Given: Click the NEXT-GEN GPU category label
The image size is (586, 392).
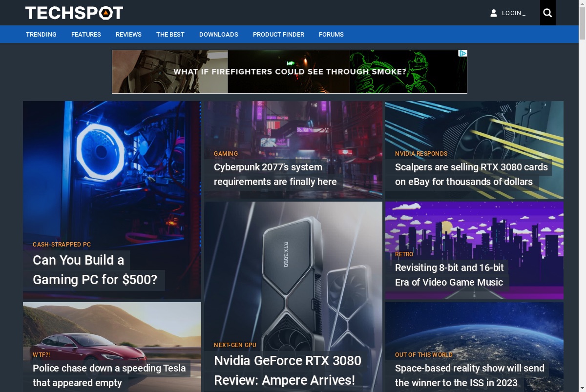Looking at the screenshot, I should (235, 345).
